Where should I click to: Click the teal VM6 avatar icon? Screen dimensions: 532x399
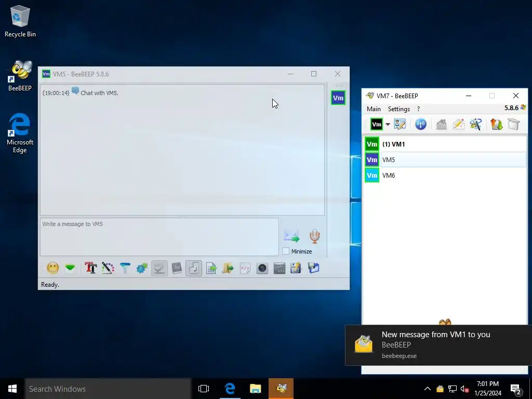coord(372,176)
